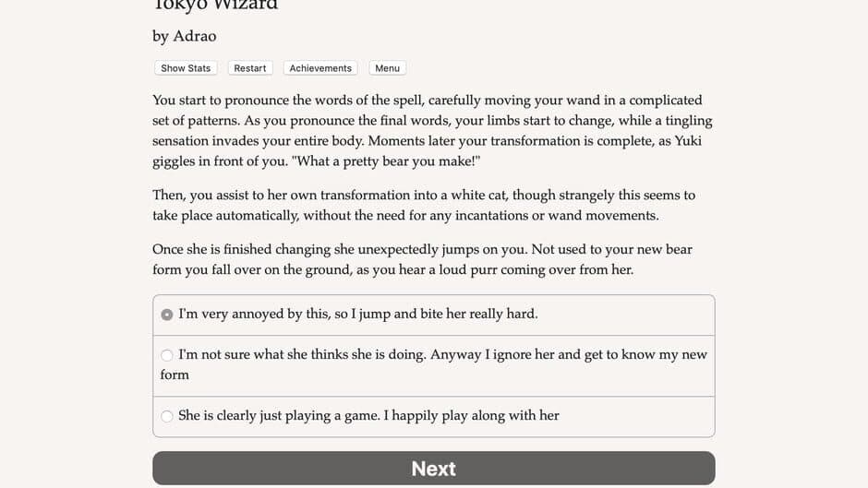The width and height of the screenshot is (868, 488).
Task: Click the paragraph about pronouncing the spell
Action: pyautogui.click(x=432, y=131)
